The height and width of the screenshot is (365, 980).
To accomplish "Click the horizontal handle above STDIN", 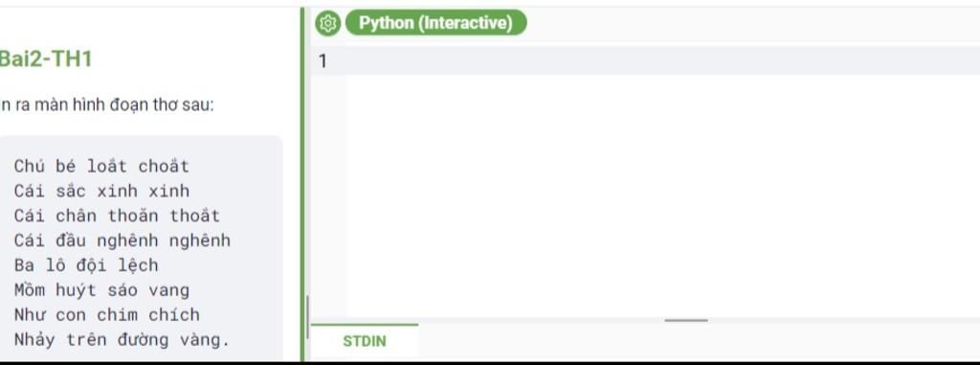I will (x=685, y=321).
